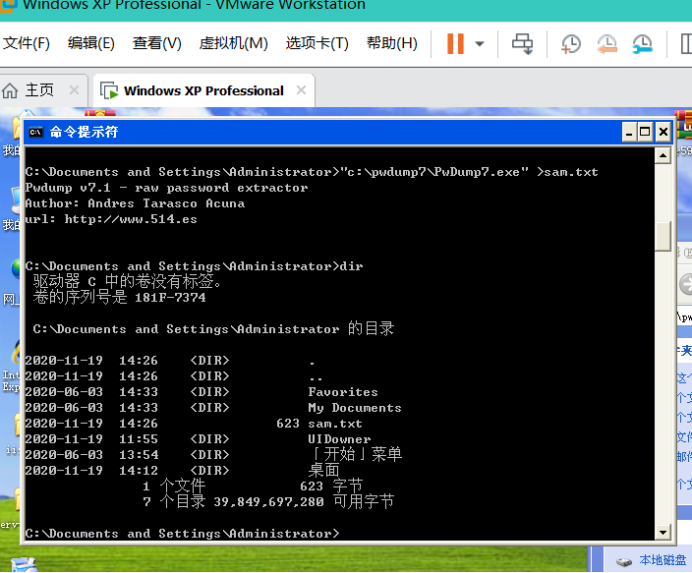Viewport: 692px width, 573px height.
Task: Click the VMware Workstation title bar logo
Action: point(8,5)
